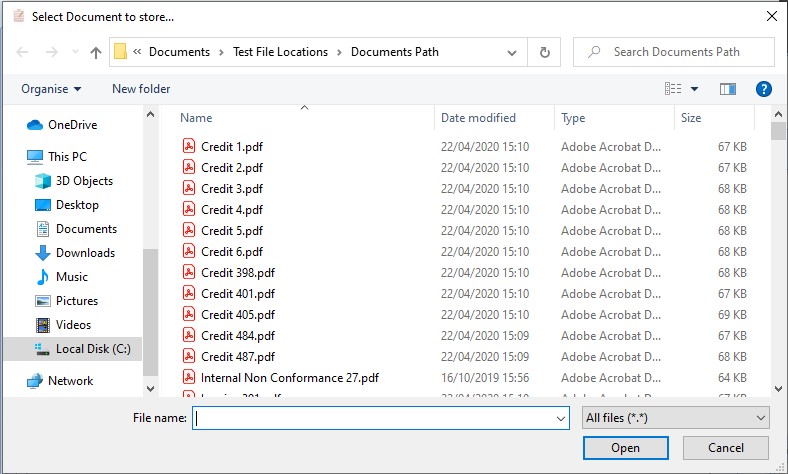The image size is (788, 474).
Task: Click Test File Locations in breadcrumb path
Action: (280, 52)
